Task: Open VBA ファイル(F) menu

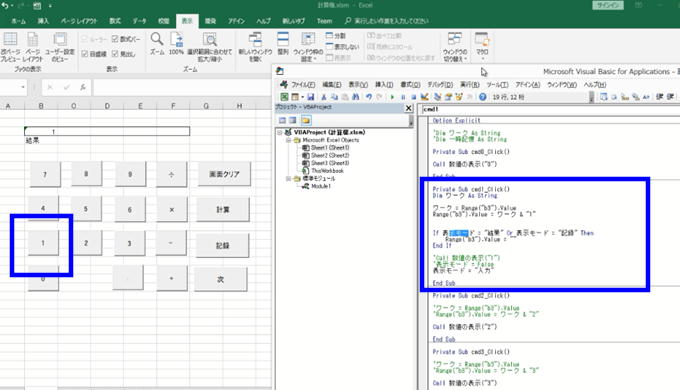Action: point(303,85)
